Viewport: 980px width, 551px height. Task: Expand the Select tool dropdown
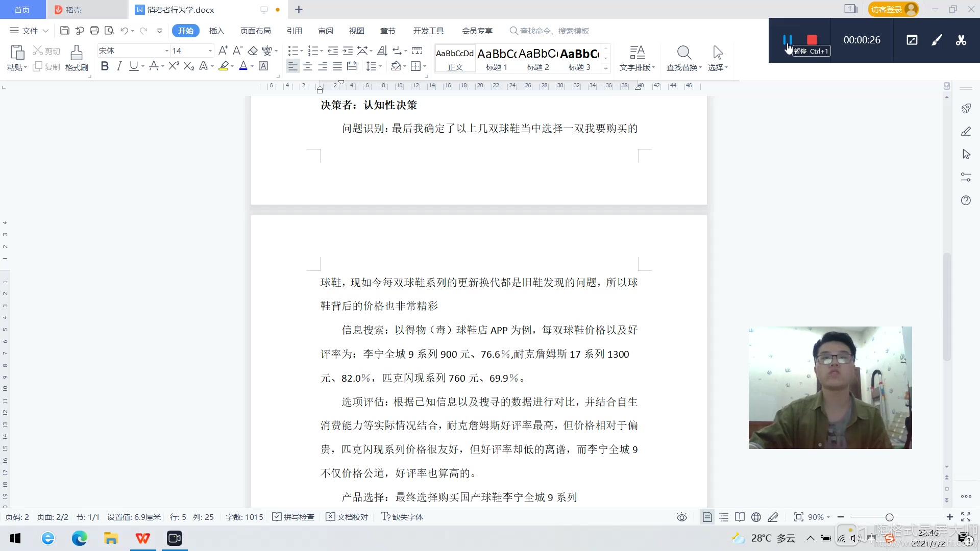pos(718,67)
